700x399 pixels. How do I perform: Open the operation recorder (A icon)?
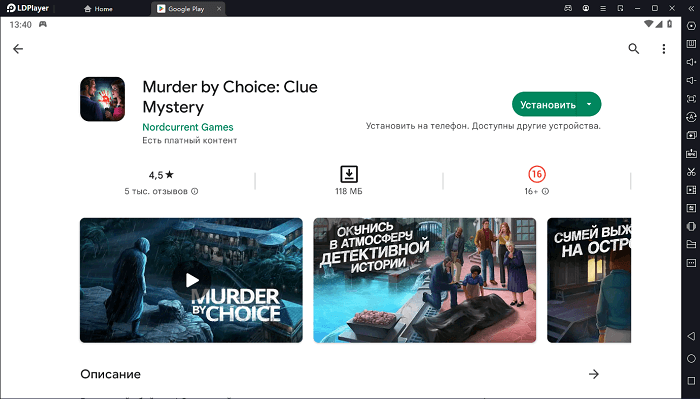point(691,117)
